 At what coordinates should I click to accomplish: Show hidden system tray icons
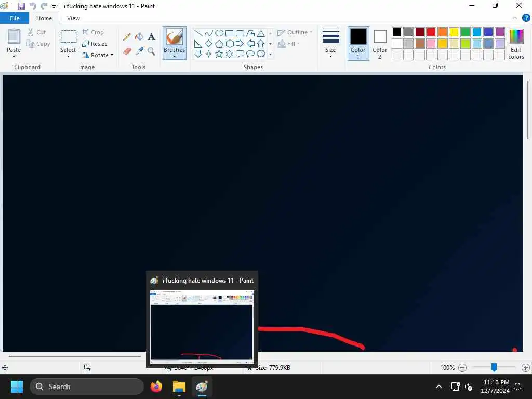pos(438,387)
